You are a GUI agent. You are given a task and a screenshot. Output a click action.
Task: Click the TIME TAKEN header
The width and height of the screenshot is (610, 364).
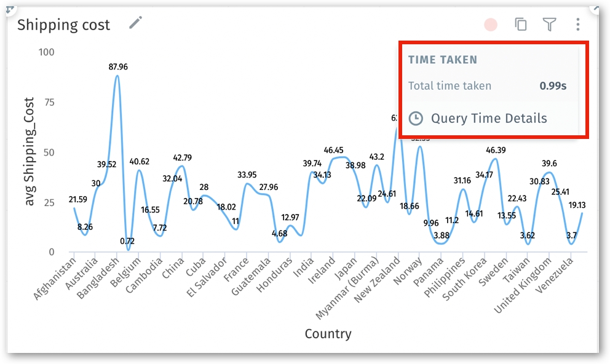[443, 60]
